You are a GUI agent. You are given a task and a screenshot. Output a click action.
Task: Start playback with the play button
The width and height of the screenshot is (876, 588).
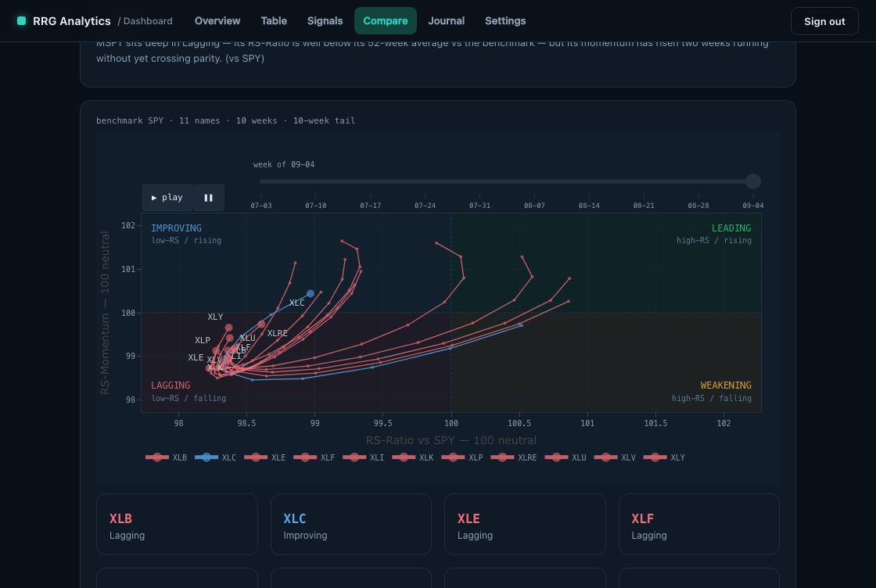pos(167,198)
